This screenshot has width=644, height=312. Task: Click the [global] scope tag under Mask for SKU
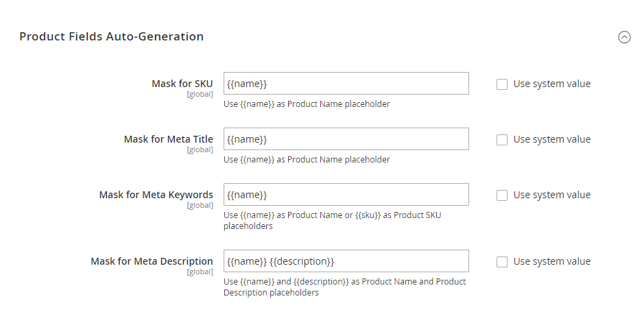pos(200,94)
